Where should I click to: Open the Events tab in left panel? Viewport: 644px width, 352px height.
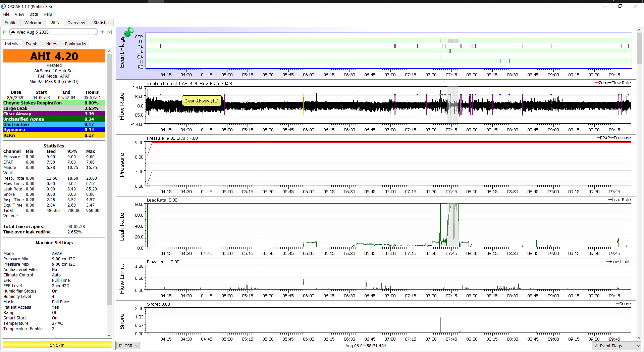(x=32, y=44)
